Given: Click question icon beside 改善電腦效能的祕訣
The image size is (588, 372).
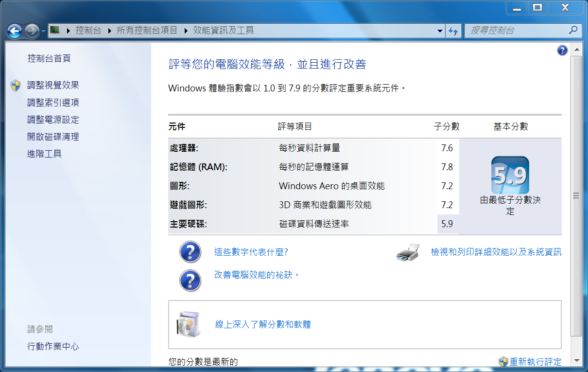Looking at the screenshot, I should tap(190, 281).
